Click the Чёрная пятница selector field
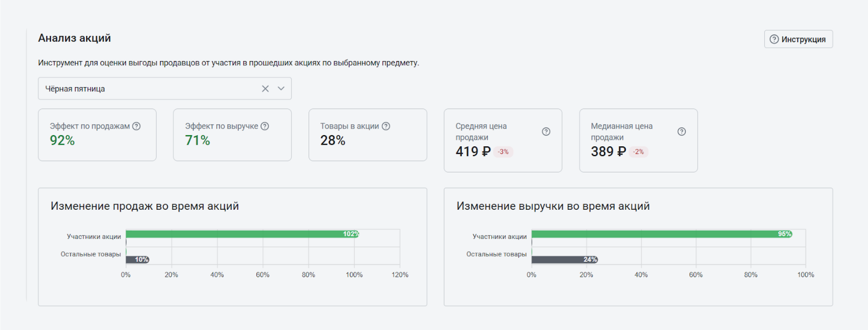This screenshot has height=330, width=868. click(x=165, y=89)
